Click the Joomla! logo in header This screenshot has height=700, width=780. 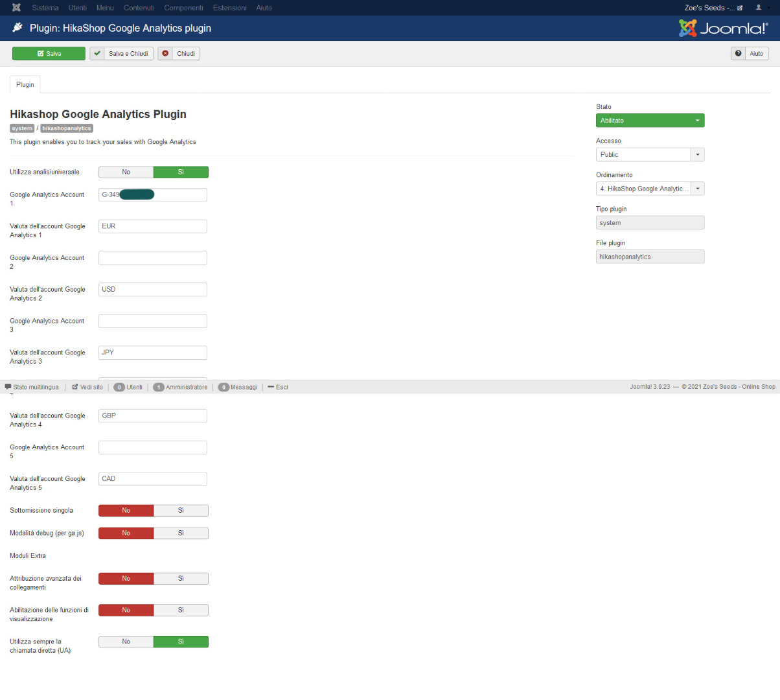coord(723,28)
